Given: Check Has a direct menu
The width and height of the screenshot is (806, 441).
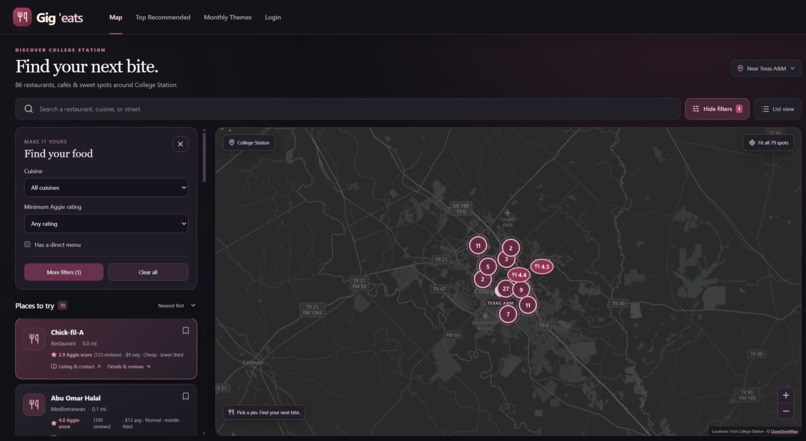Looking at the screenshot, I should [x=27, y=245].
